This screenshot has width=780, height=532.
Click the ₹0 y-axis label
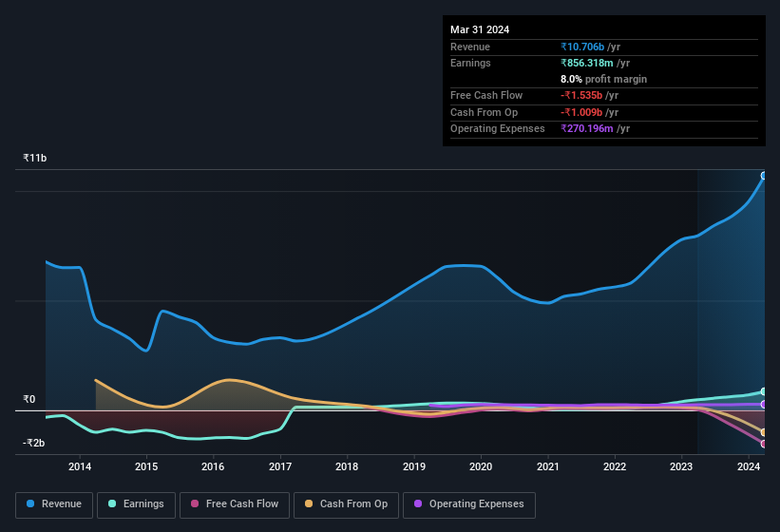(29, 399)
